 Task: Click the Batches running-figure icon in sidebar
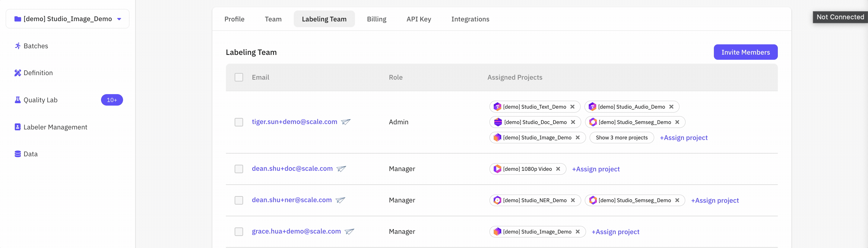[17, 46]
